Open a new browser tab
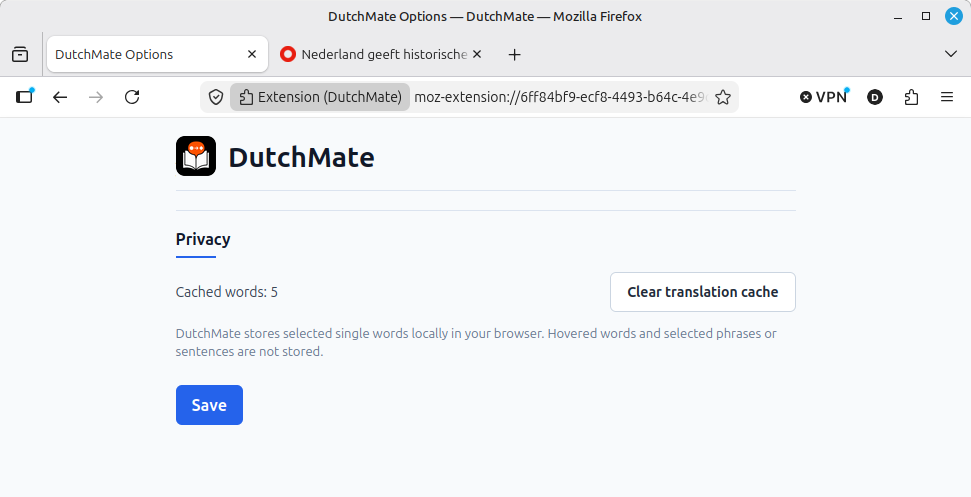This screenshot has width=971, height=497. pyautogui.click(x=514, y=54)
